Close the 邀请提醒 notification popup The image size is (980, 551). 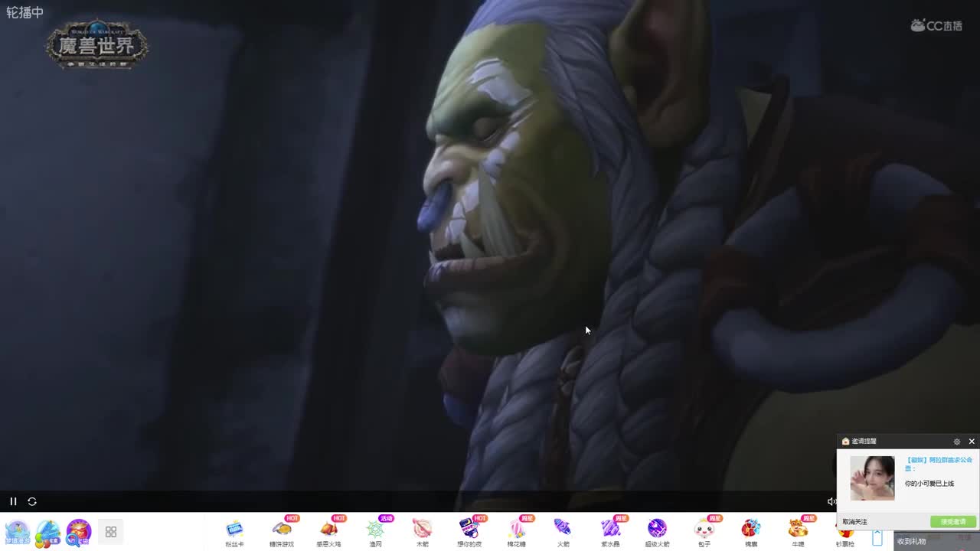click(x=972, y=442)
